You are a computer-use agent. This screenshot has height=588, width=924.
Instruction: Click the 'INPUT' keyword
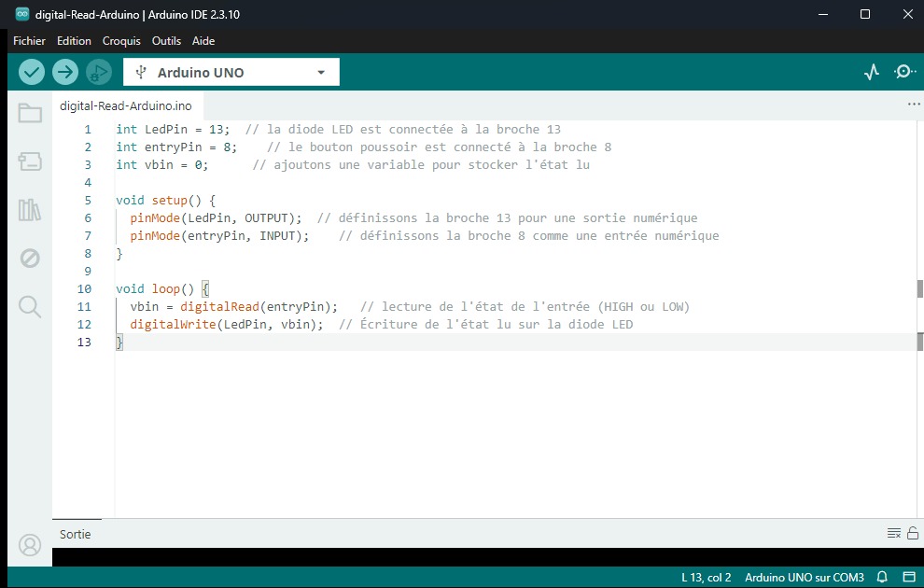pos(277,236)
